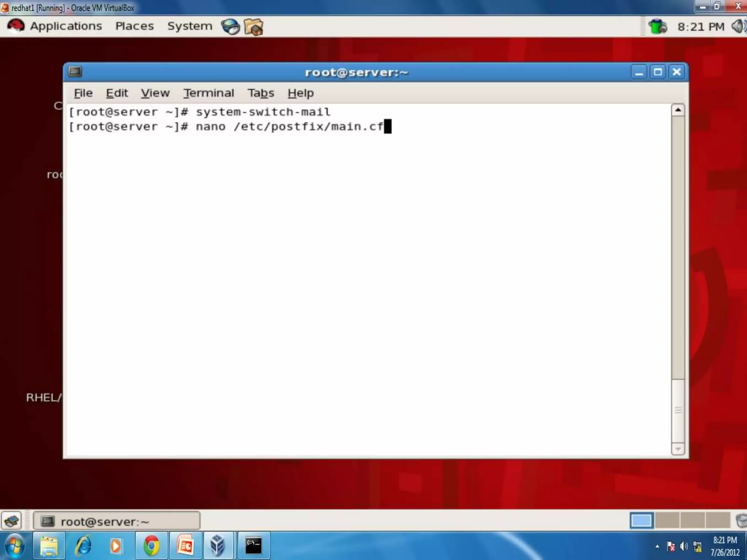Click the scrollbar up arrow in terminal
Viewport: 747px width, 560px height.
[x=678, y=110]
